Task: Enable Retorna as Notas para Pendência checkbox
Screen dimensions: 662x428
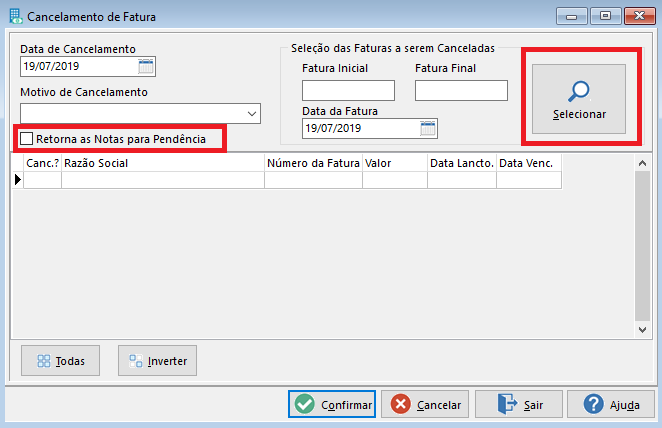Action: click(27, 138)
